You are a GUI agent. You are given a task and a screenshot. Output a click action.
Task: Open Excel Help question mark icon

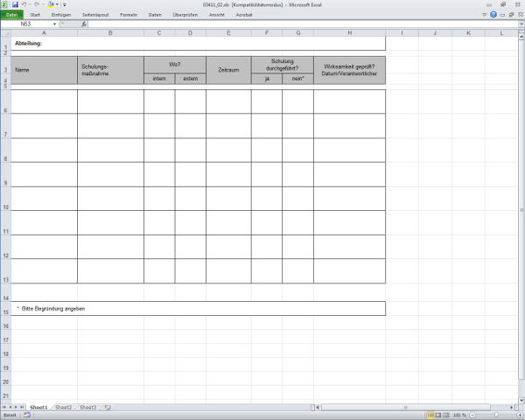[x=493, y=15]
